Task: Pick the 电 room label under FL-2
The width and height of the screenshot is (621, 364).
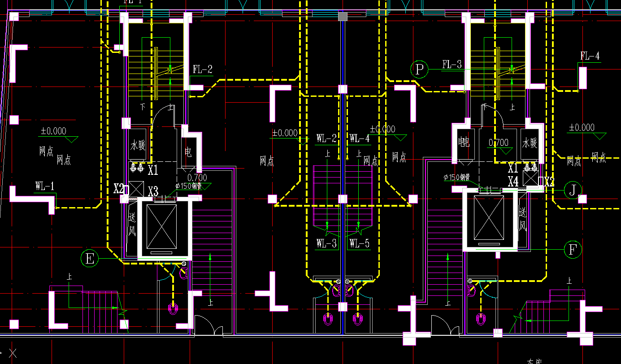Action: point(188,152)
